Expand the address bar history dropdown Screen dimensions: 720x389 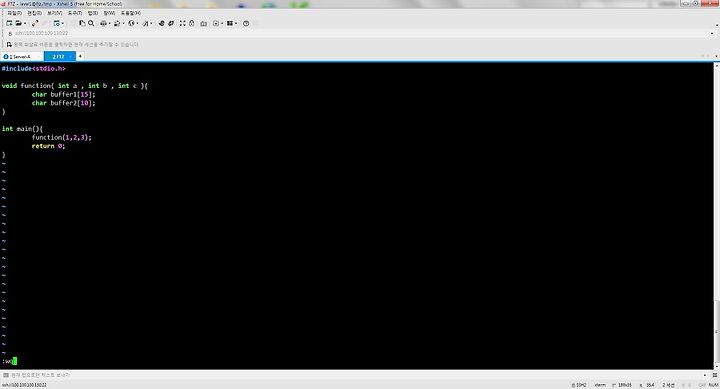coord(712,34)
